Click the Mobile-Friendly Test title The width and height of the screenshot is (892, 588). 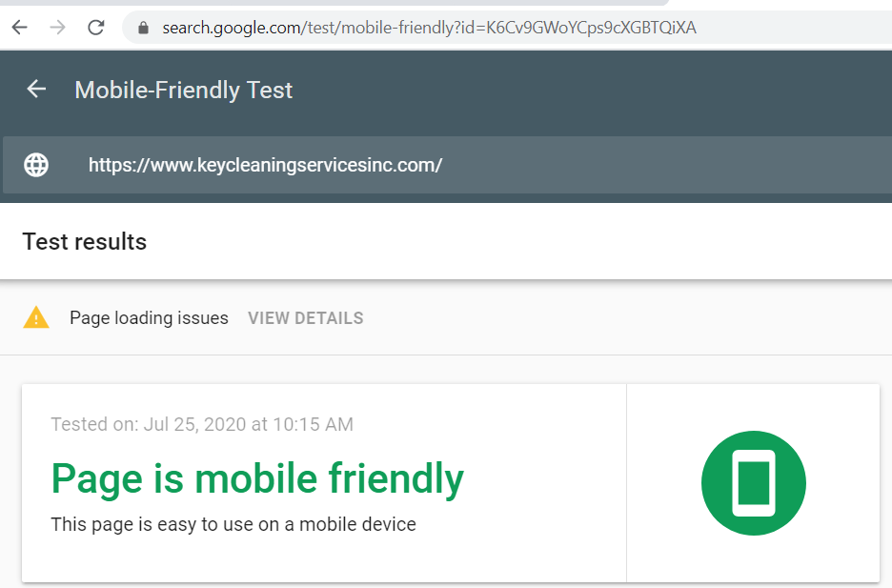[184, 91]
